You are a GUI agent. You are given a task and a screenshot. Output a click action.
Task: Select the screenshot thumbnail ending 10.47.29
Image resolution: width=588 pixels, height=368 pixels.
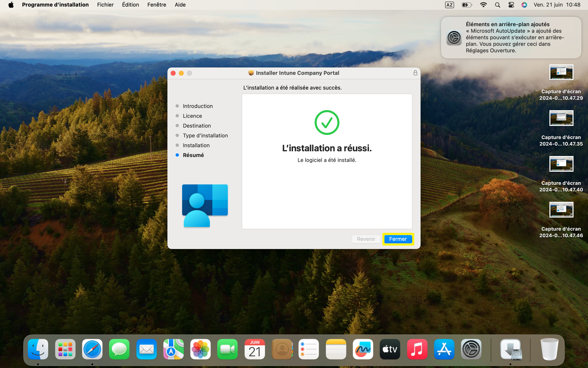(x=561, y=72)
